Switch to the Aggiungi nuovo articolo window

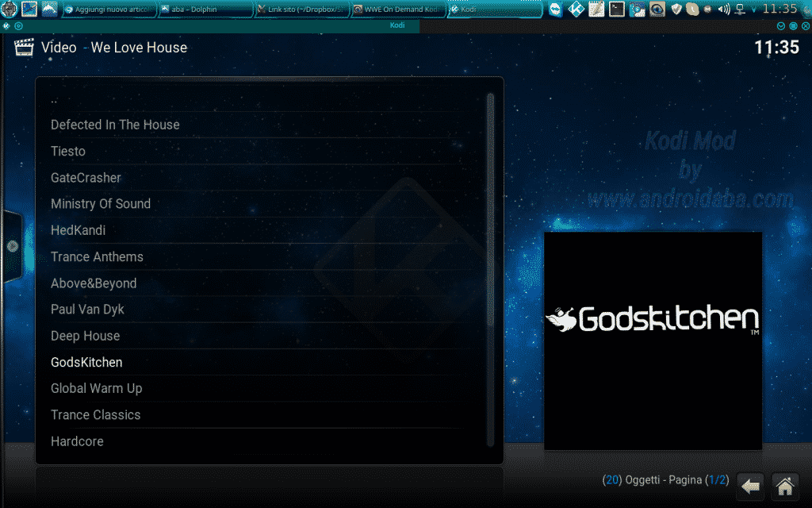[x=109, y=10]
